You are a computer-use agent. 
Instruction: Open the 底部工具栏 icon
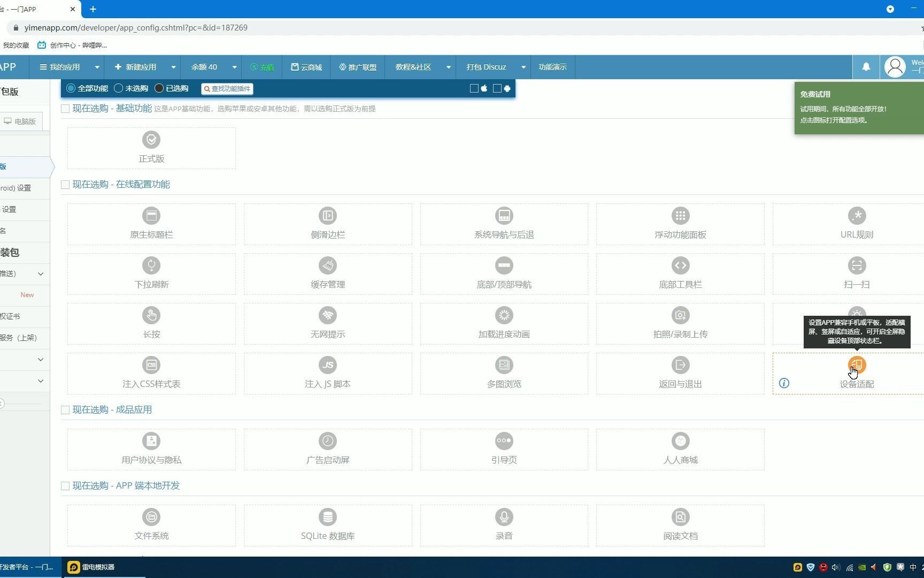point(680,265)
